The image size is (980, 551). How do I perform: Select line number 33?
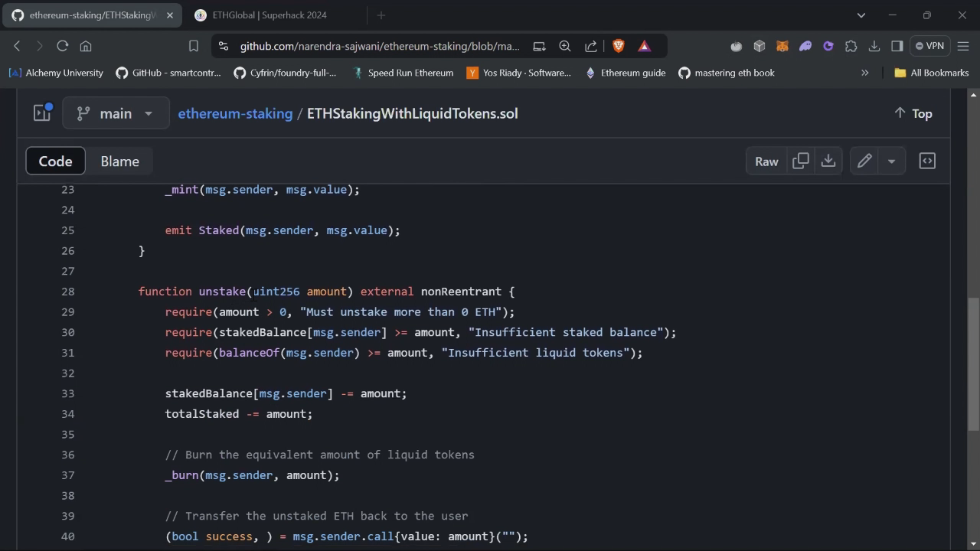67,393
